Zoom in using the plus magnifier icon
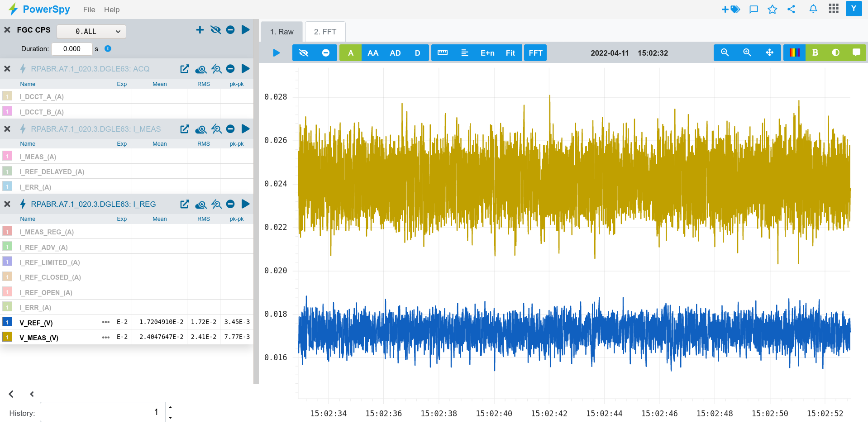This screenshot has width=868, height=424. click(x=747, y=52)
